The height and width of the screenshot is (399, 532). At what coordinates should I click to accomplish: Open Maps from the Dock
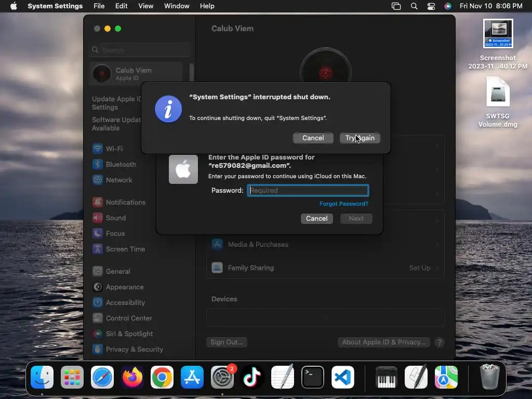(446, 377)
